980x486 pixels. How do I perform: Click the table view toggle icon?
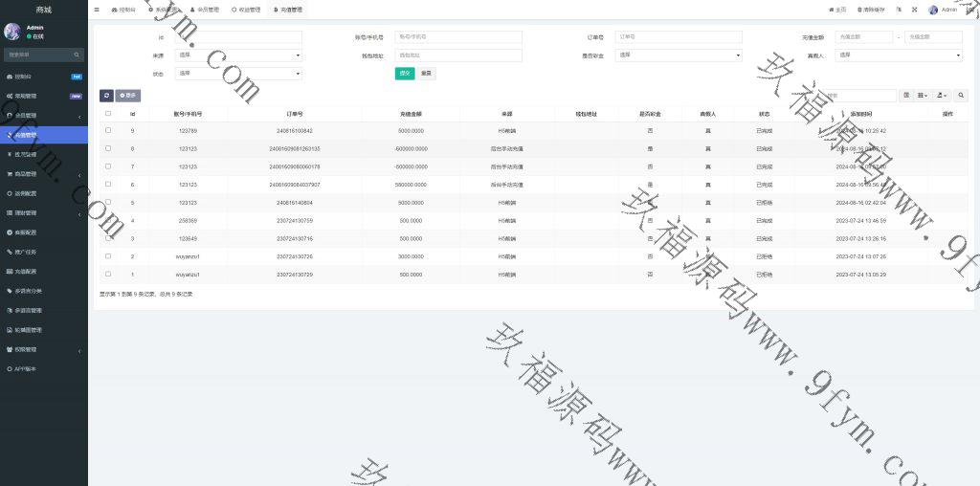(906, 96)
